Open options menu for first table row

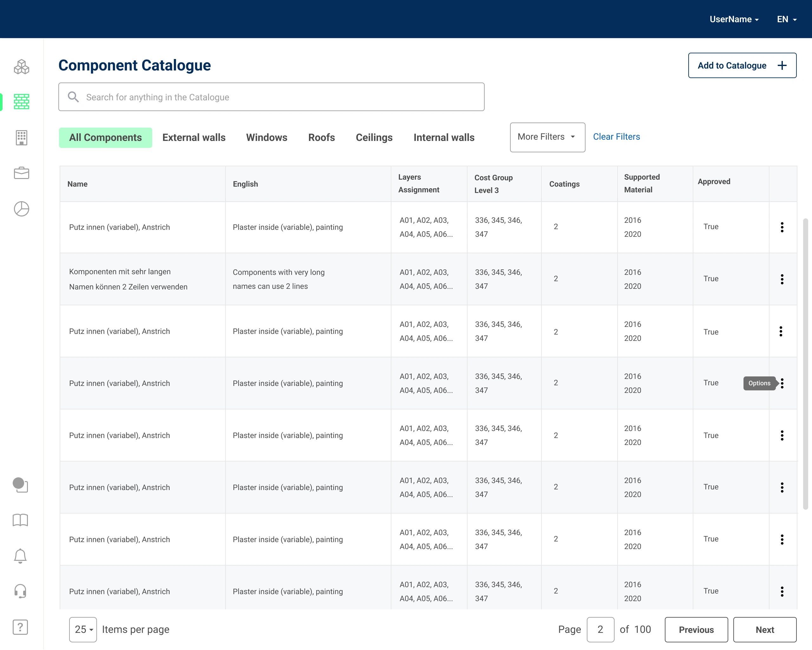pyautogui.click(x=782, y=227)
